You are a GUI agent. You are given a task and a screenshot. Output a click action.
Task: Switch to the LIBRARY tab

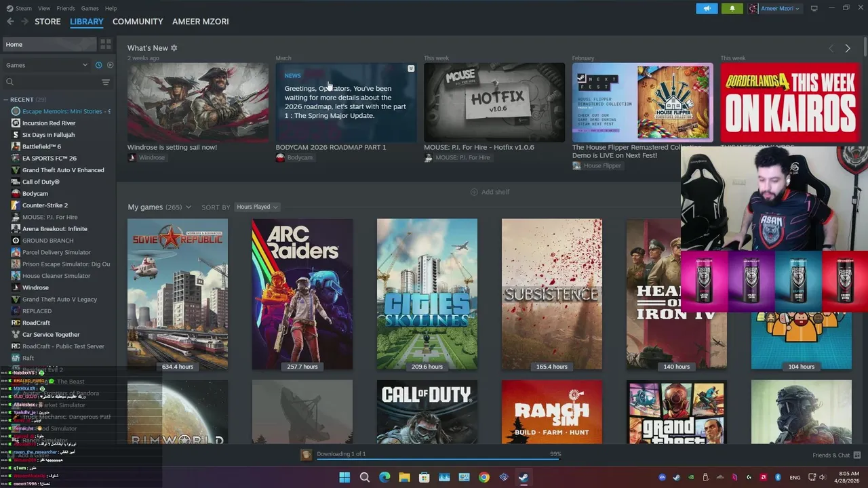pos(87,22)
